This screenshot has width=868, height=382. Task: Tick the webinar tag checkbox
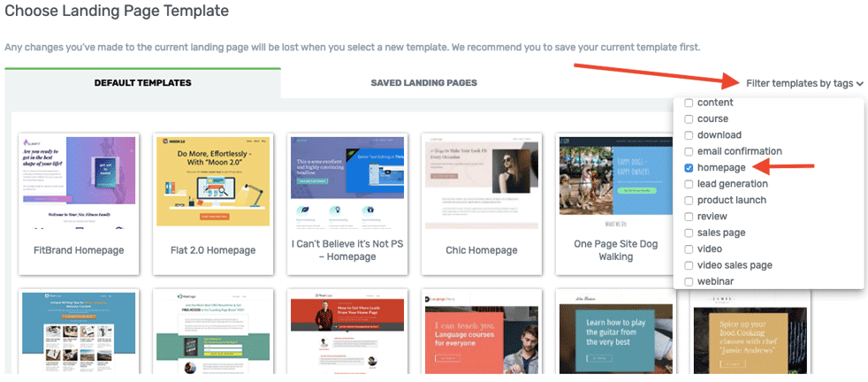point(689,281)
